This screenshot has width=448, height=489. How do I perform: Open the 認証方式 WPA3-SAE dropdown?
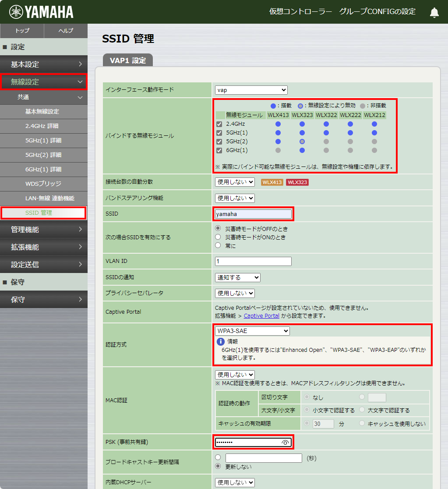point(252,331)
